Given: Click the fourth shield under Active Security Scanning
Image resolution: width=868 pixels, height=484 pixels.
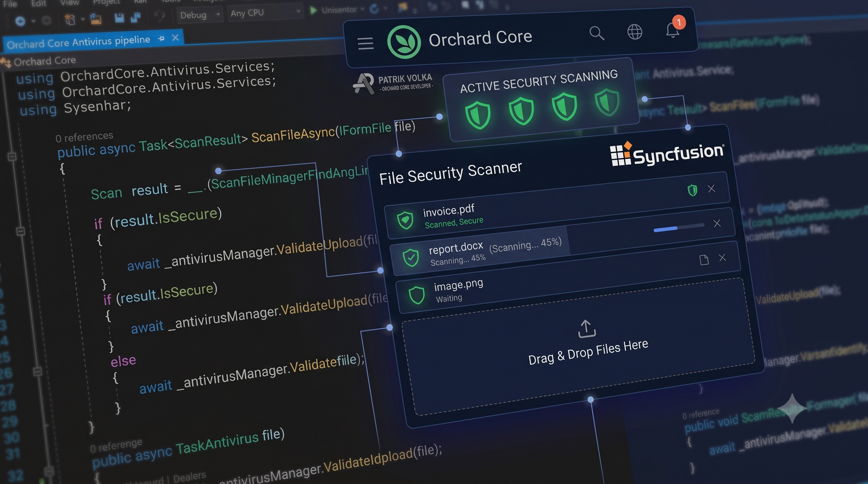Looking at the screenshot, I should tap(607, 102).
